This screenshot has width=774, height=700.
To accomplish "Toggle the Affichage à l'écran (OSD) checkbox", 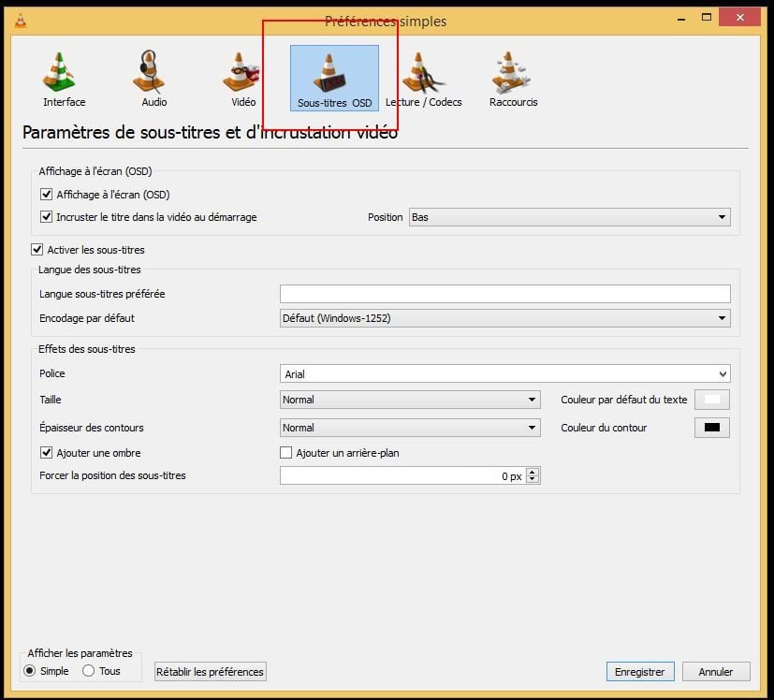I will tap(46, 194).
